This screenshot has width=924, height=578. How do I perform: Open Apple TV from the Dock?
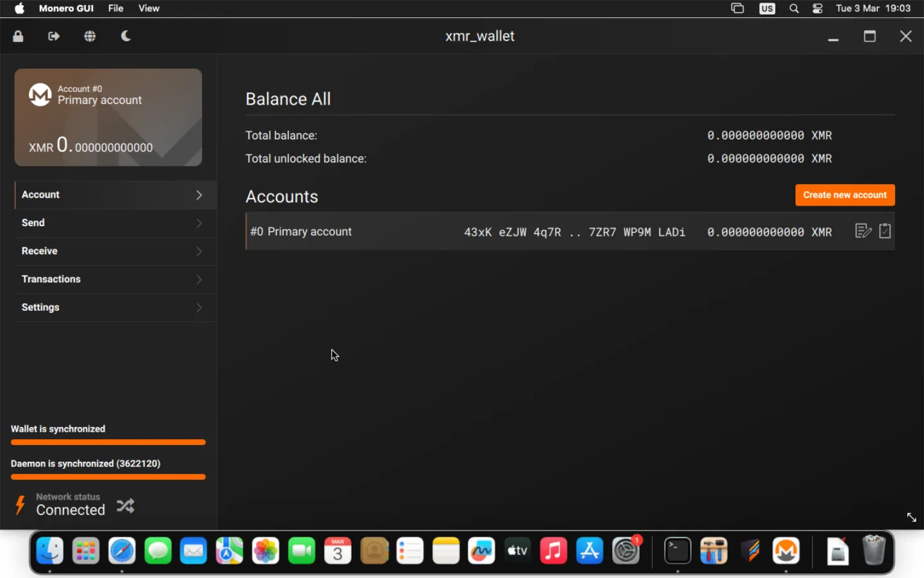pyautogui.click(x=518, y=551)
